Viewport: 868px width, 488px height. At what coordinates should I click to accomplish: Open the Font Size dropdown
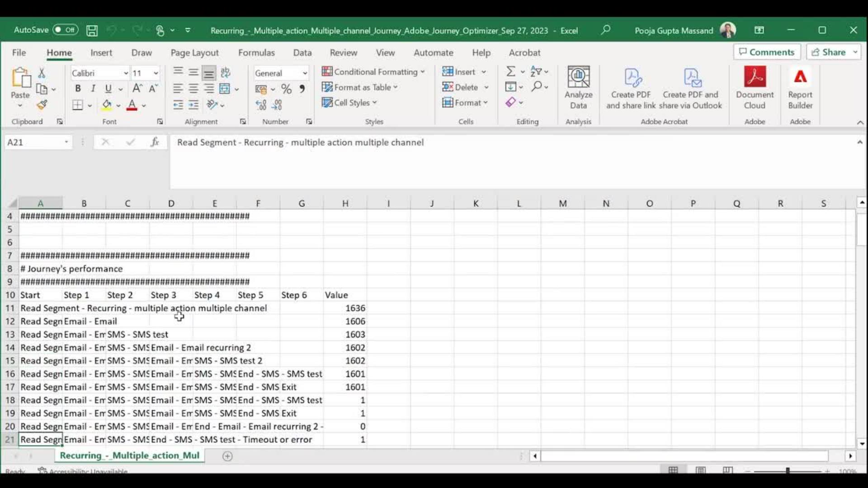[x=156, y=73]
